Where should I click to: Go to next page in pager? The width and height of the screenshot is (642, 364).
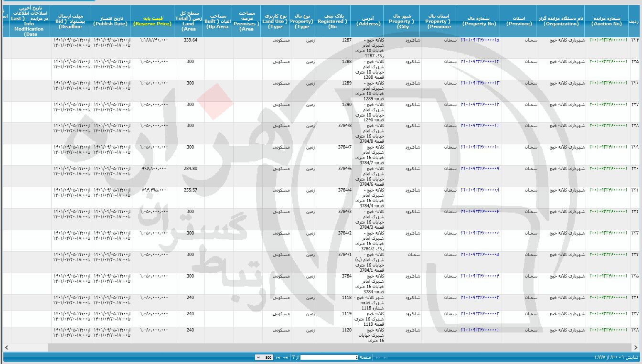pos(286,357)
